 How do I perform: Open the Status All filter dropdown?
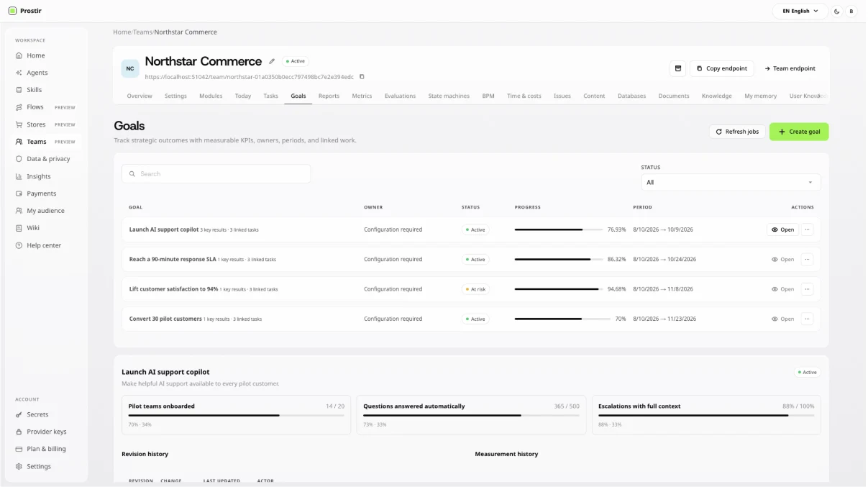pos(731,182)
